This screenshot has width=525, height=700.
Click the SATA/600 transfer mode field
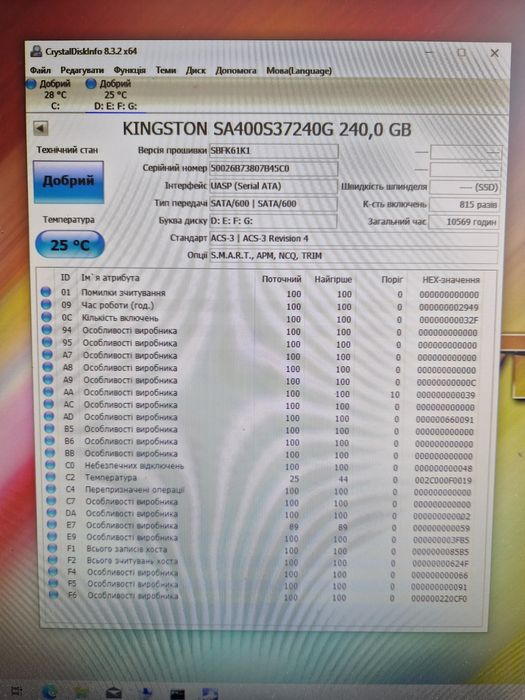click(x=274, y=204)
